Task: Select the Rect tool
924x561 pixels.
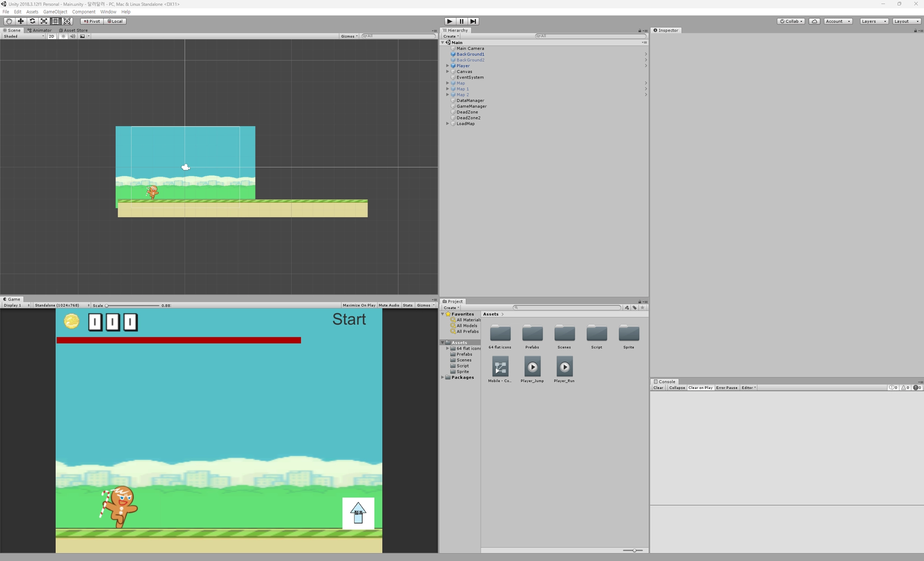Action: point(55,21)
